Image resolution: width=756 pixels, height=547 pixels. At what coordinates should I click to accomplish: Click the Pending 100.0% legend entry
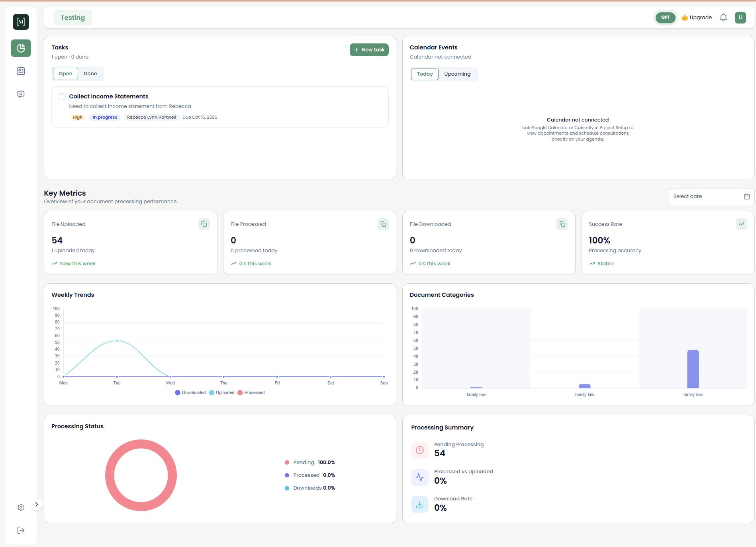[310, 463]
